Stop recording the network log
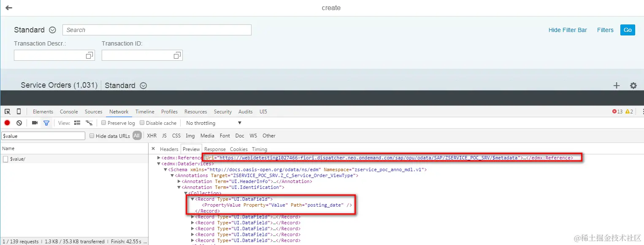Image resolution: width=644 pixels, height=245 pixels. click(7, 123)
